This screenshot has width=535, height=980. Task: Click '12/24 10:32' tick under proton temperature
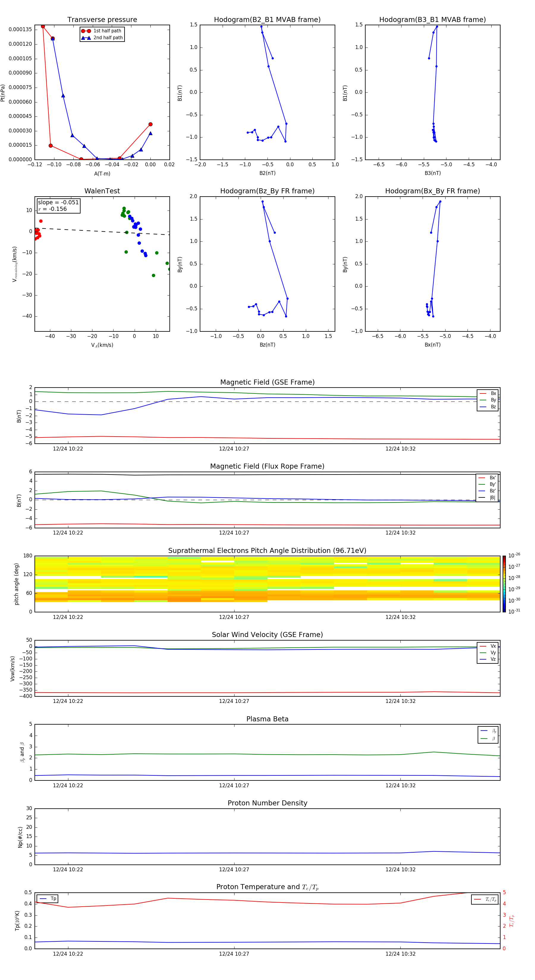click(400, 954)
